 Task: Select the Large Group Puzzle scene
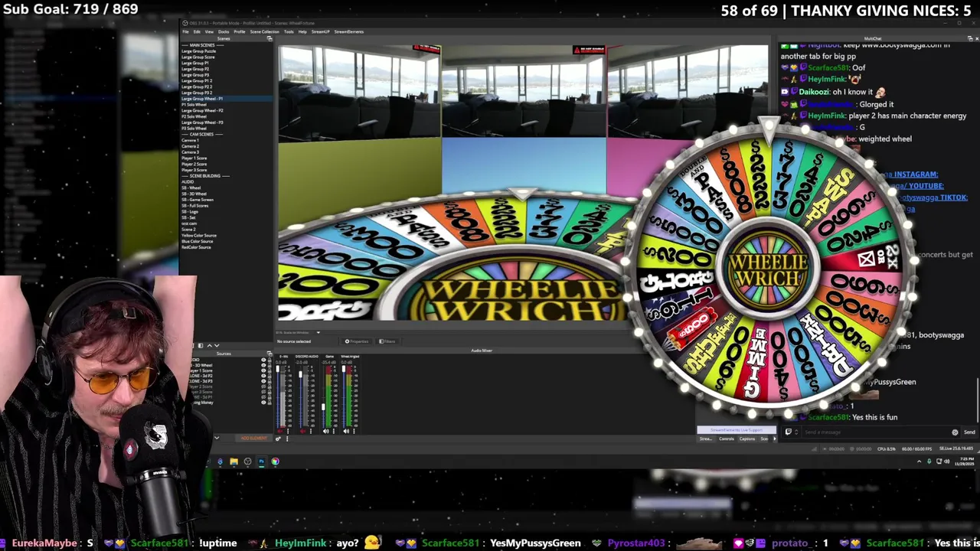pyautogui.click(x=198, y=51)
